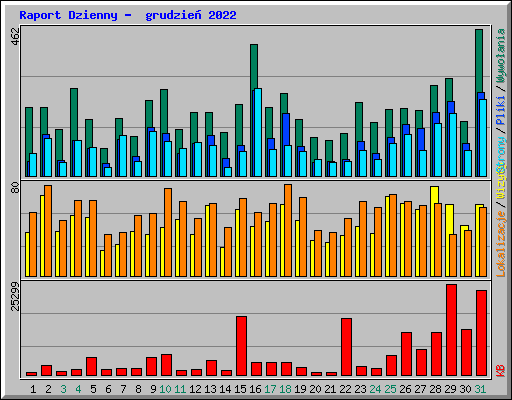512x400 pixels.
Task: Click green day label 25 on the x-axis
Action: tap(390, 389)
